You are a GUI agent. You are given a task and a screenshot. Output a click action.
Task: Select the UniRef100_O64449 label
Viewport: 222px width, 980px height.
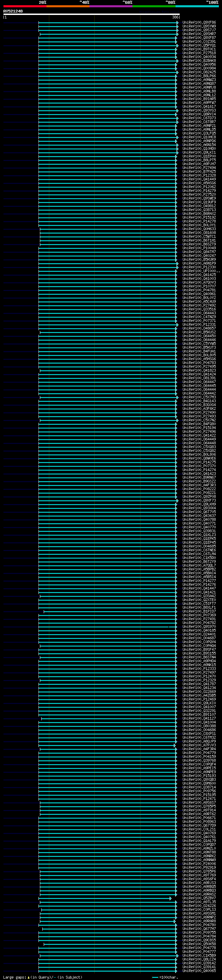199,439
